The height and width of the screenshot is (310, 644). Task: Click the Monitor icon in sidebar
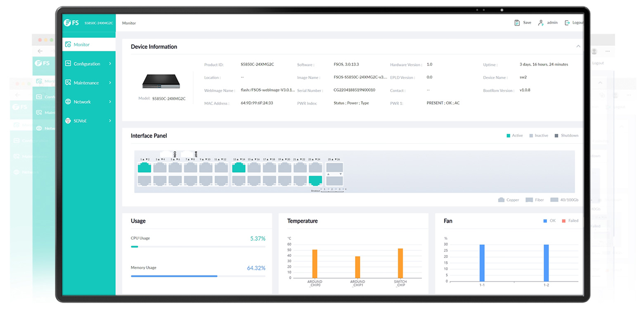coord(68,45)
